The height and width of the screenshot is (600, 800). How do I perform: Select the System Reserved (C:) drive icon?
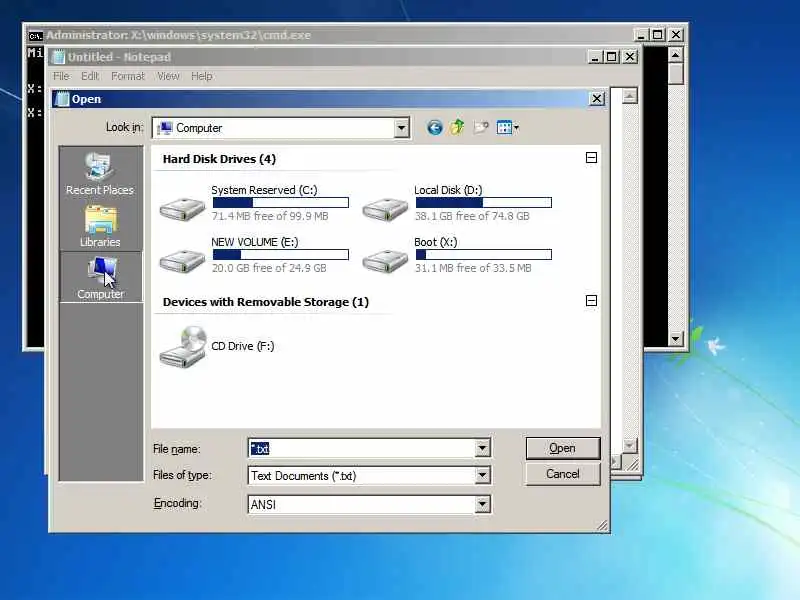click(182, 209)
